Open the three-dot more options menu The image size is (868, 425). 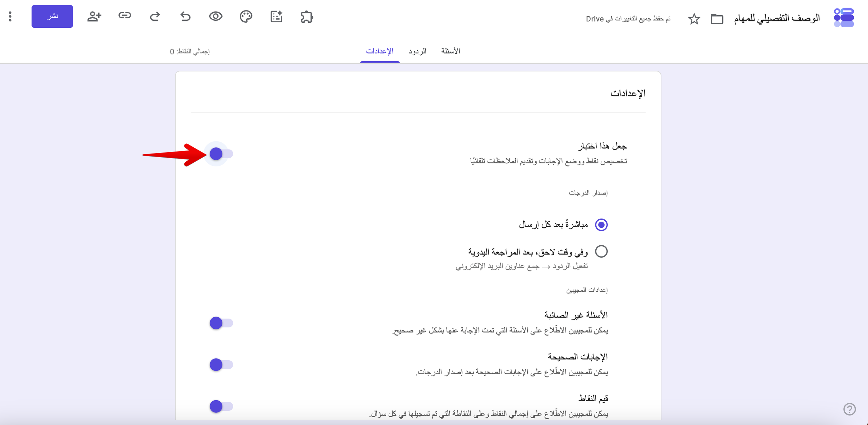10,16
